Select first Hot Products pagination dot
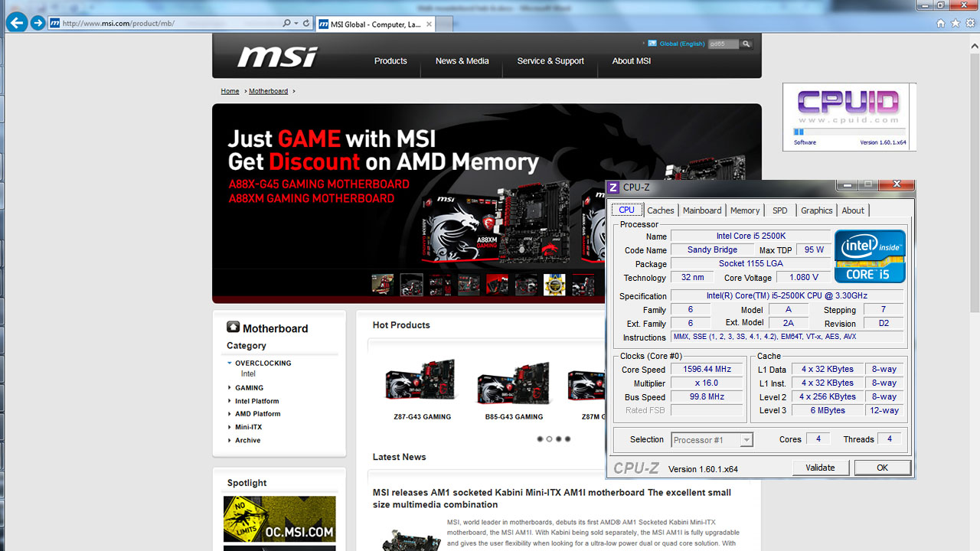 click(x=540, y=439)
